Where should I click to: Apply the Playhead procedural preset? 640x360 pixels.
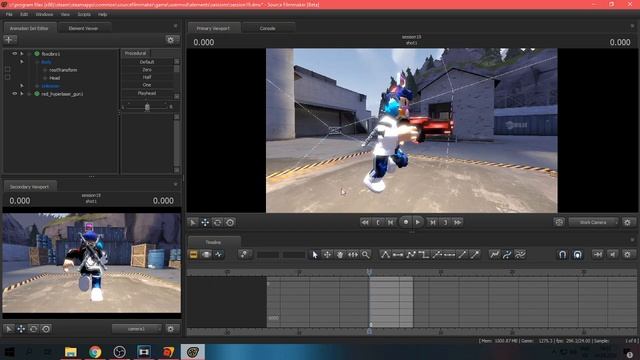pos(147,93)
